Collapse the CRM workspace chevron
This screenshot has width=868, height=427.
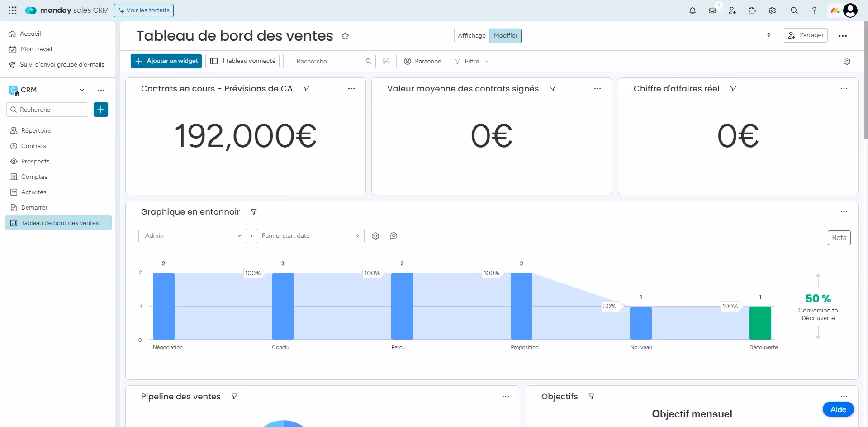tap(82, 90)
